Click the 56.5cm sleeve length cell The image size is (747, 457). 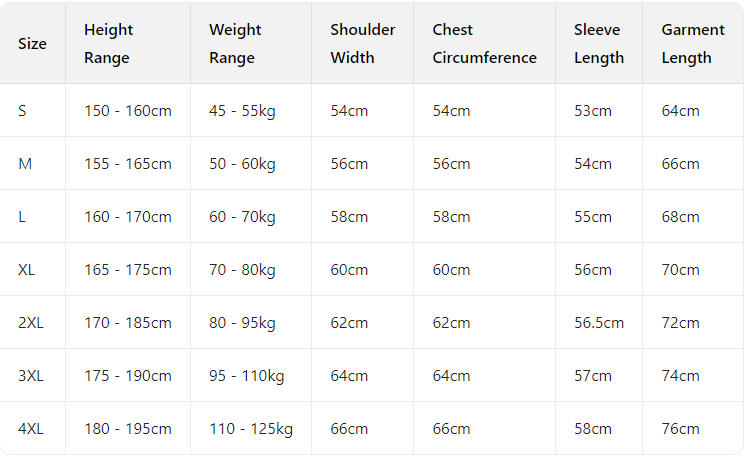coord(599,323)
